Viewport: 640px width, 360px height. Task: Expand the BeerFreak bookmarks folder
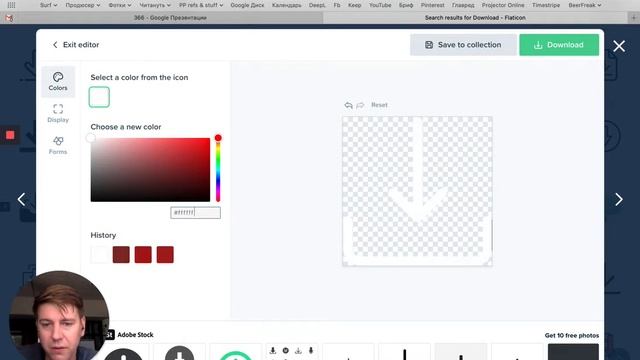(x=584, y=5)
